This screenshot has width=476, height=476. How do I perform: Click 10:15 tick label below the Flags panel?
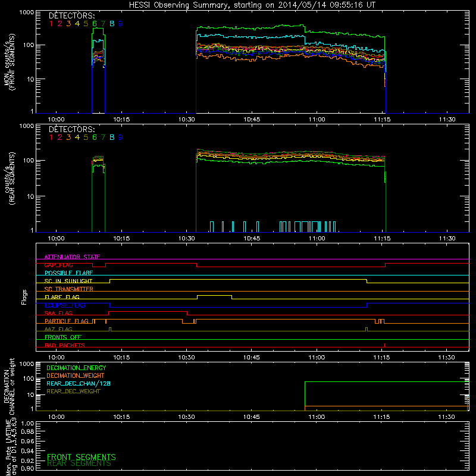[x=121, y=358]
